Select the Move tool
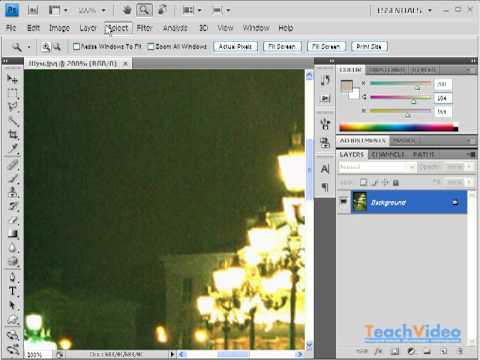 (x=12, y=79)
